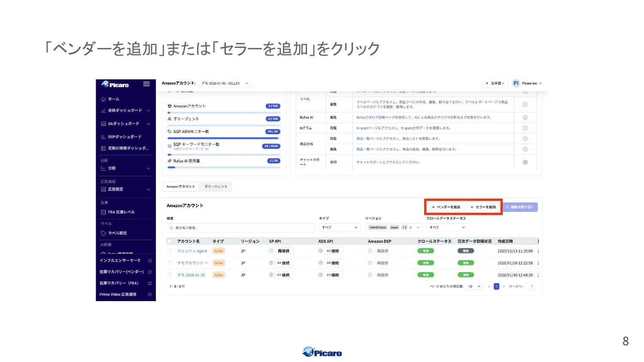Switch to the 子エージェント tab
The width and height of the screenshot is (644, 362).
(216, 187)
